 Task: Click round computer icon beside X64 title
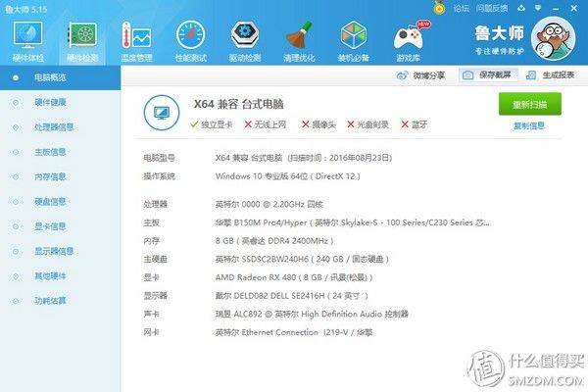click(162, 113)
